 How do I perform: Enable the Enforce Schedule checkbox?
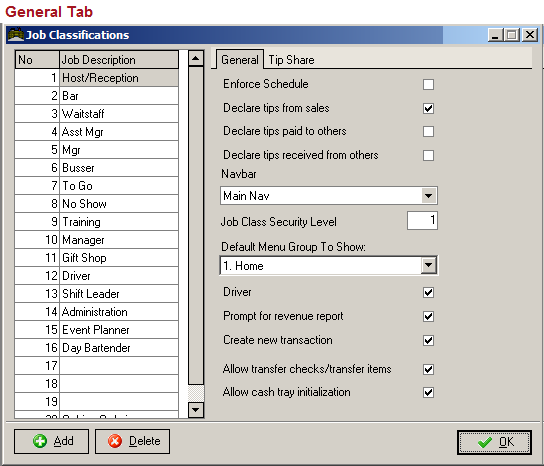[x=428, y=84]
